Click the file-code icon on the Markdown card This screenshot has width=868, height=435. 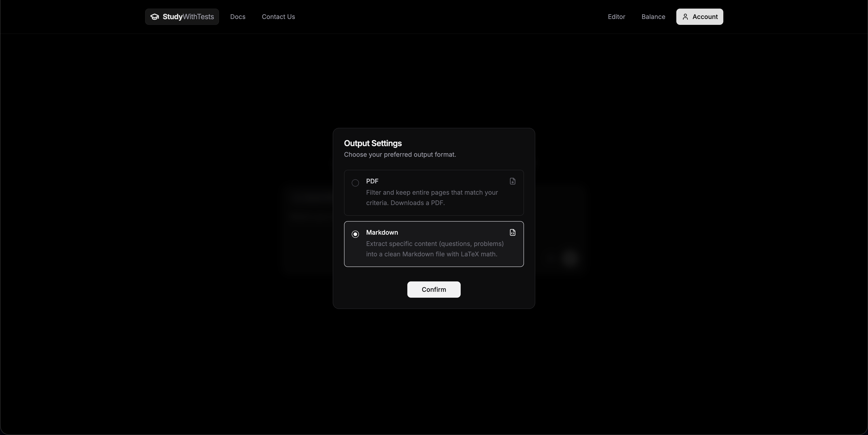coord(512,232)
